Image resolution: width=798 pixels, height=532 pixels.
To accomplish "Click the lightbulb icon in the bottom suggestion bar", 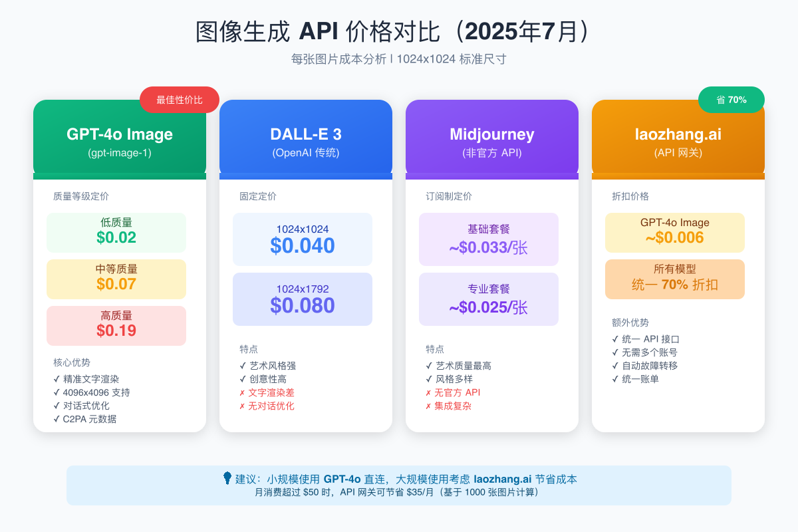I will click(x=226, y=477).
